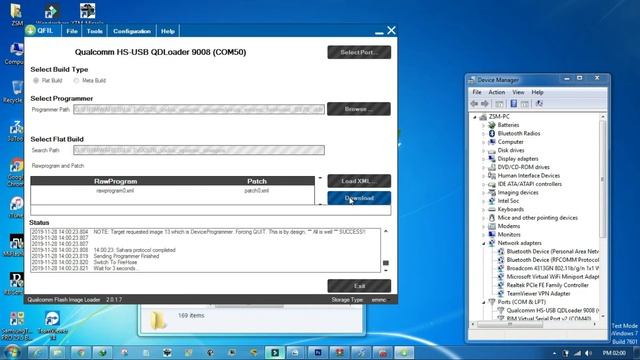Click the Forward arrow in Device Manager toolbar

(485, 104)
